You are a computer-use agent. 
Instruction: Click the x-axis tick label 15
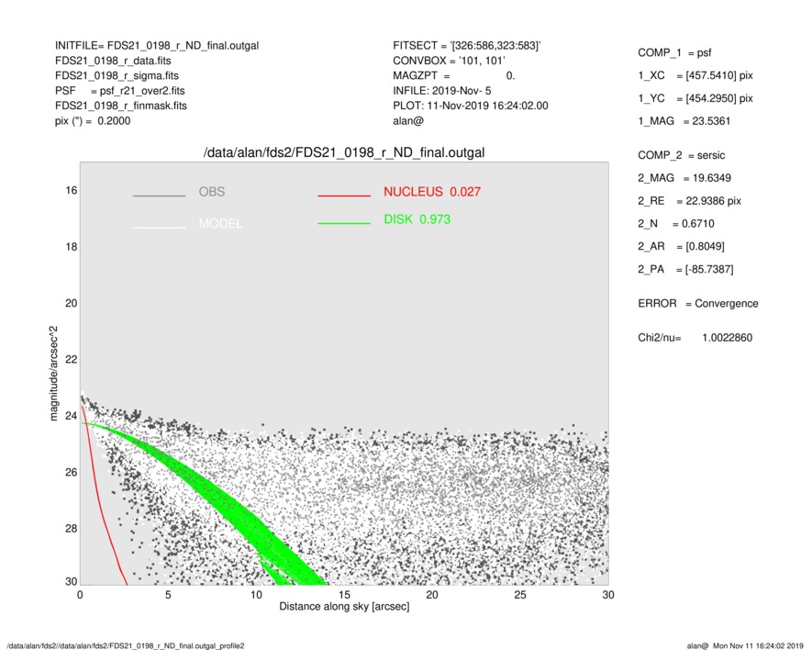point(344,595)
